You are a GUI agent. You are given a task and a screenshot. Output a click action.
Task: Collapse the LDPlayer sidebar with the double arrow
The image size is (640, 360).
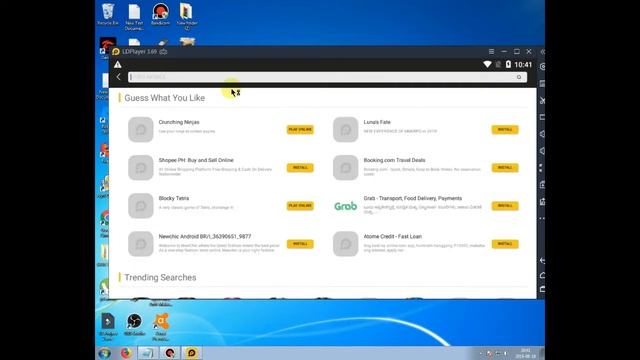tap(542, 51)
